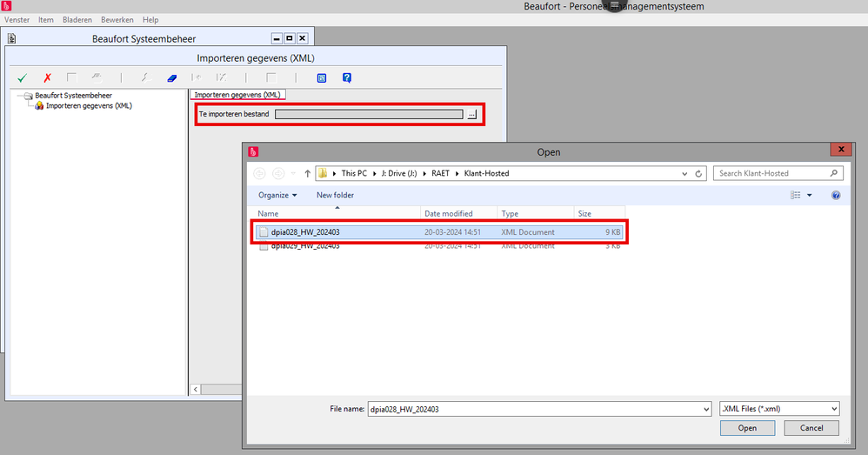Select file dpia028_HW_202403
This screenshot has height=455, width=868.
coord(439,232)
